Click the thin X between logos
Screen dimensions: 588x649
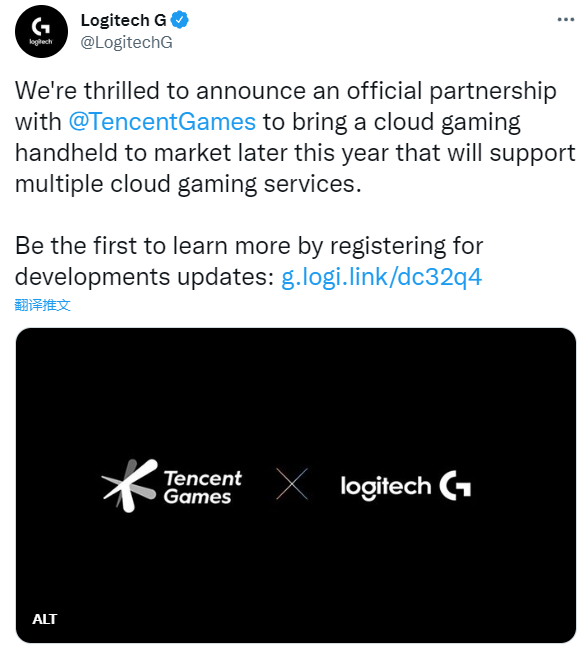click(292, 484)
